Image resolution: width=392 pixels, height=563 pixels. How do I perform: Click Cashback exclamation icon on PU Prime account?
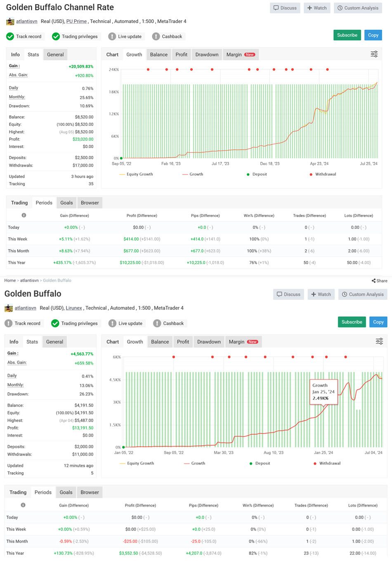156,37
